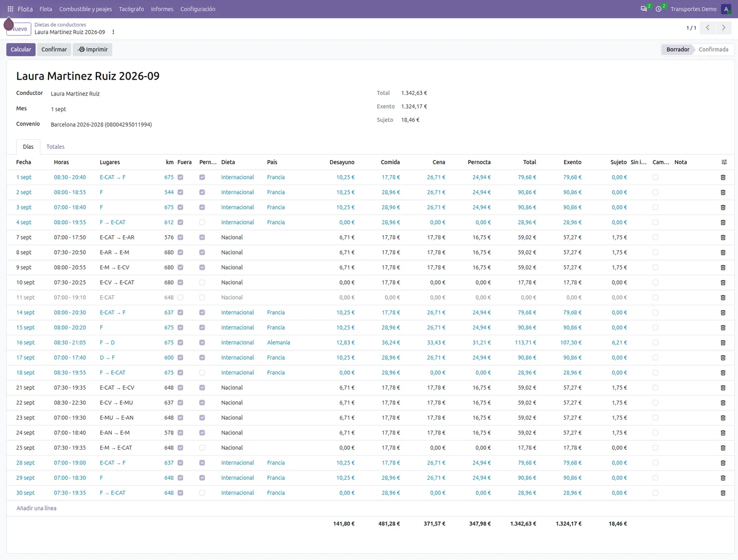Open the Informes menu
738x560 pixels.
[162, 9]
